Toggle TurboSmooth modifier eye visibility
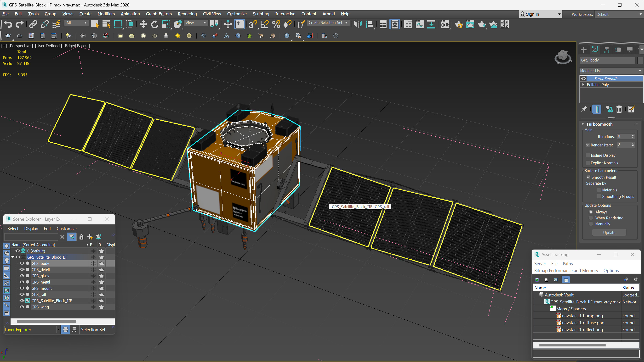The height and width of the screenshot is (362, 644). [x=583, y=78]
